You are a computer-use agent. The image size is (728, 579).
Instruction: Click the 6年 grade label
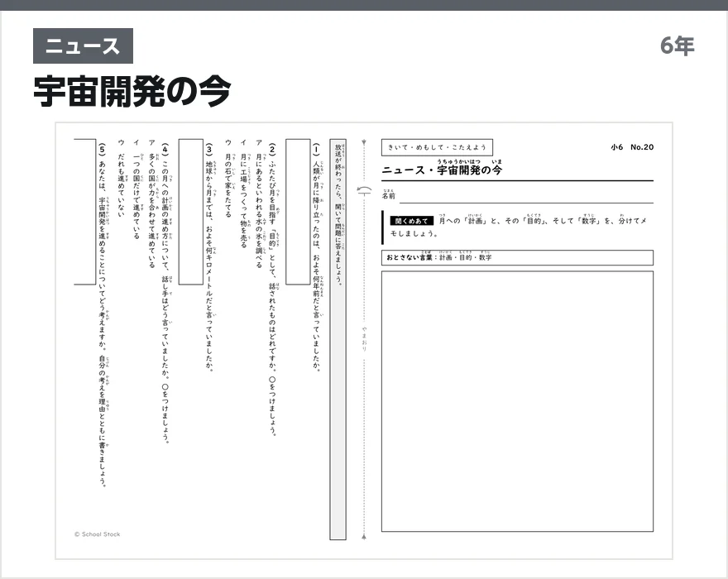677,45
